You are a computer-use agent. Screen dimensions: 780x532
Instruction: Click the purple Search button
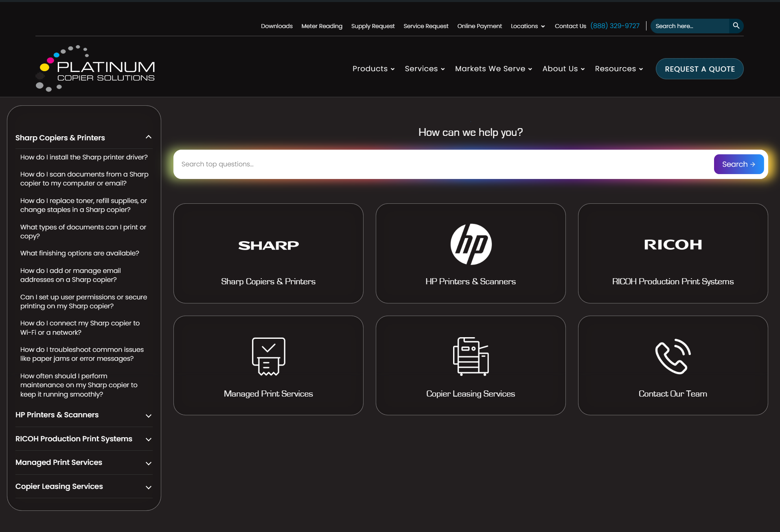pyautogui.click(x=738, y=164)
